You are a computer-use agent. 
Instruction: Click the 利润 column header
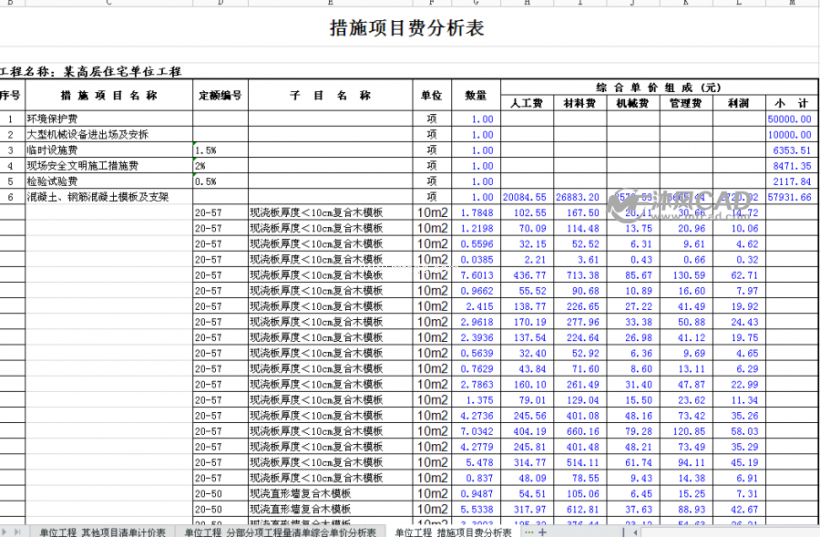click(x=739, y=103)
